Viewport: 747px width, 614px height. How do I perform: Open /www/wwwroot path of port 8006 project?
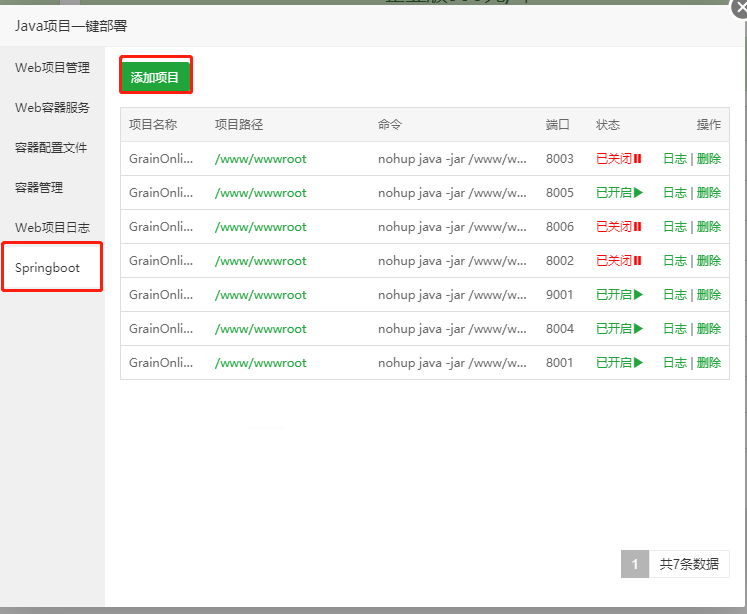click(x=261, y=227)
